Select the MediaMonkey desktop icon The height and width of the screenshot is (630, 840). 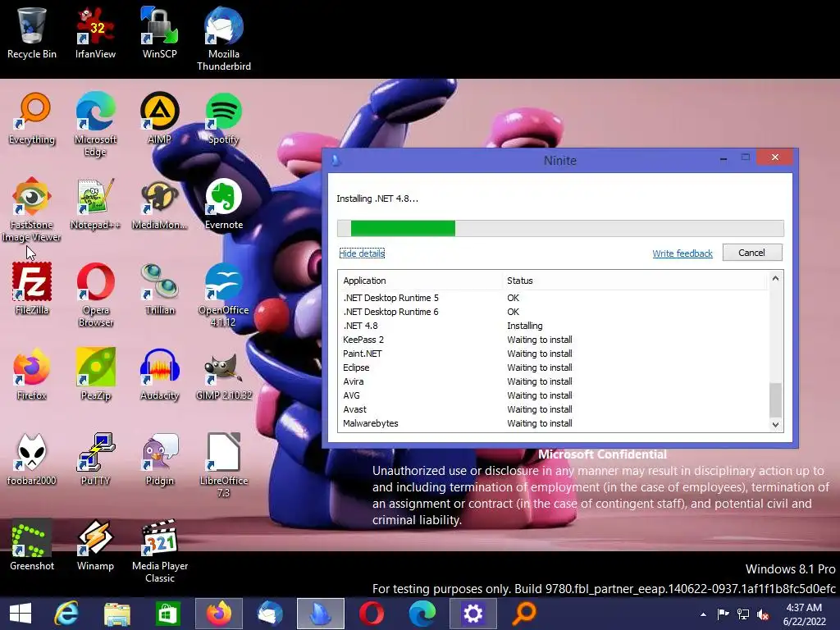click(x=160, y=204)
